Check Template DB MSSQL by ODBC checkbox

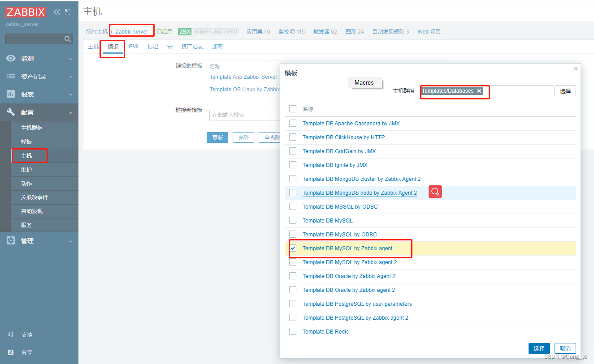[x=293, y=206]
